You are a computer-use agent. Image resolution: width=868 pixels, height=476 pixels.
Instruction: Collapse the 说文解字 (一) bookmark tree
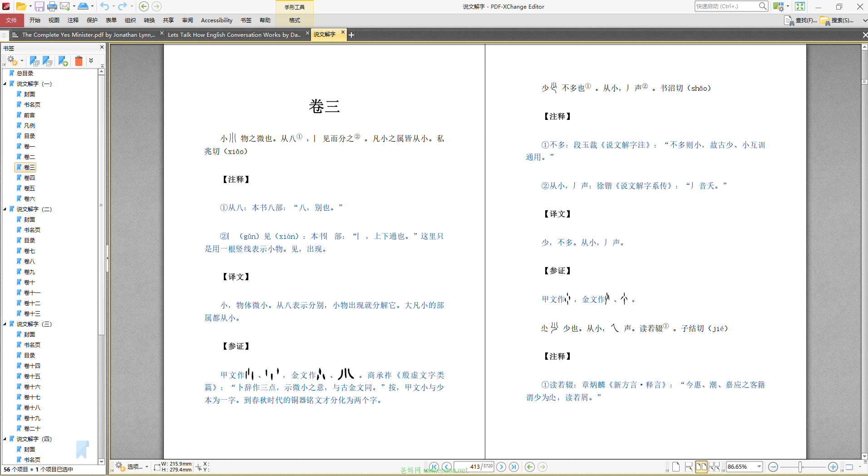(5, 84)
